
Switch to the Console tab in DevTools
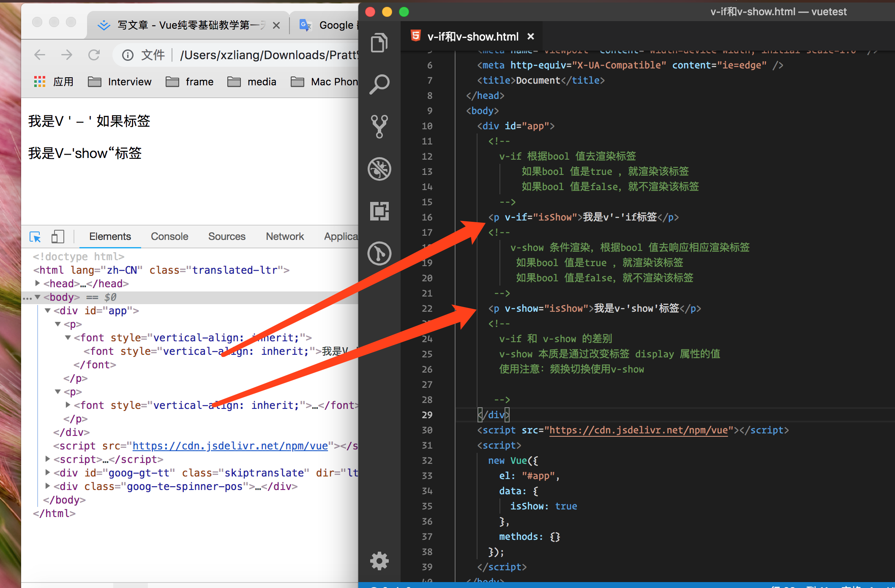point(169,237)
